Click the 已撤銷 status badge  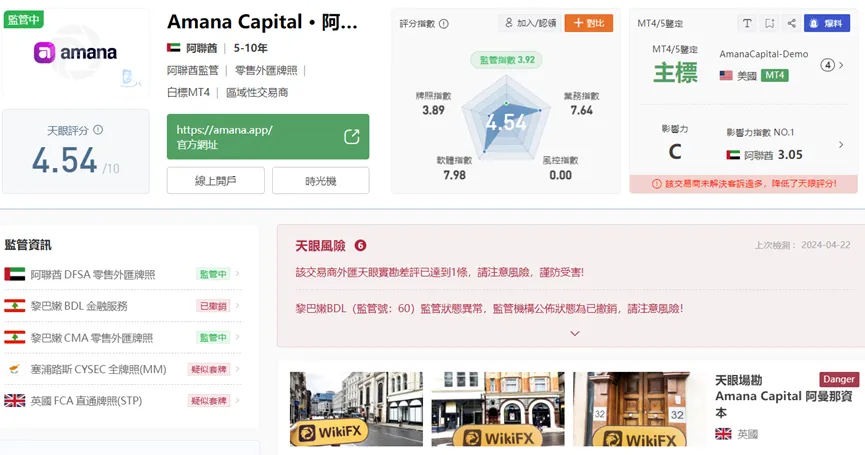[x=213, y=306]
